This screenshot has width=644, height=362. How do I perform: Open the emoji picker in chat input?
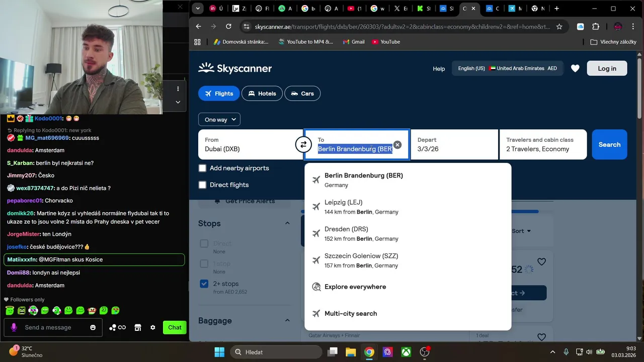click(93, 327)
